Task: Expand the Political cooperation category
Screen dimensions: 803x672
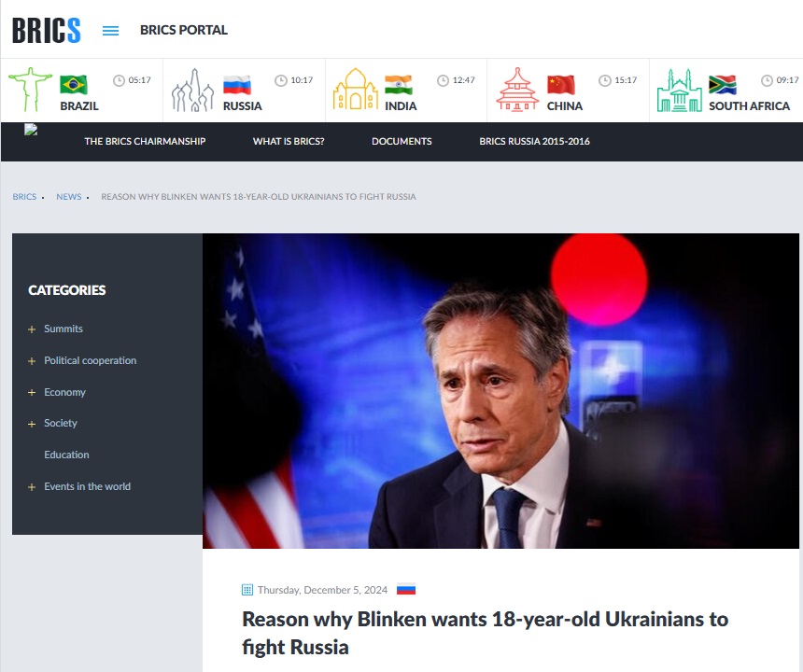Action: [x=32, y=361]
